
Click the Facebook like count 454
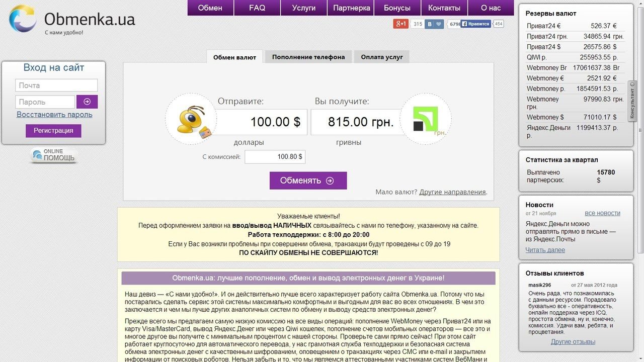point(498,24)
